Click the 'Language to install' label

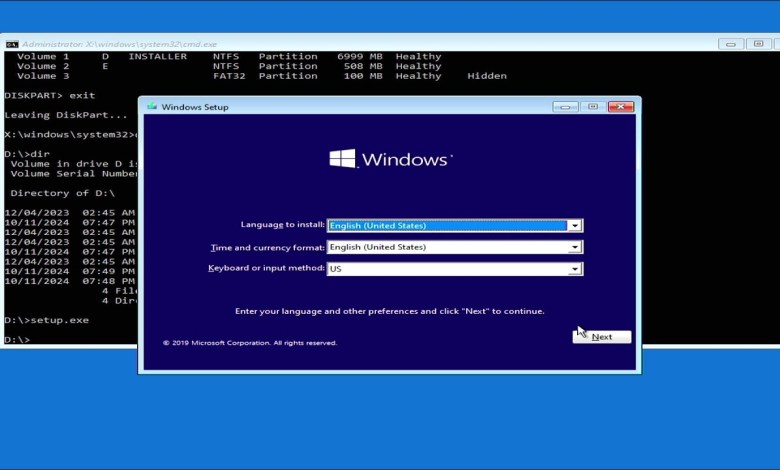point(283,225)
